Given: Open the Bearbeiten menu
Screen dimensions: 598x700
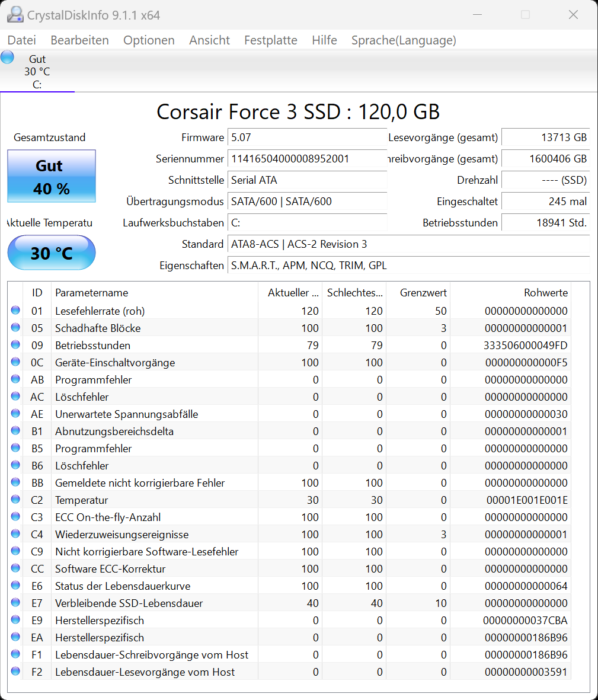Looking at the screenshot, I should click(x=79, y=40).
